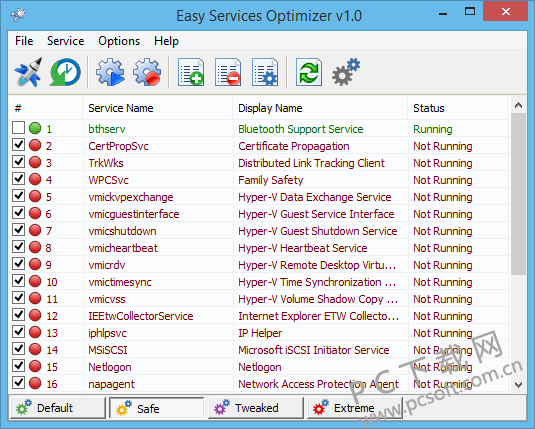
Task: Check the bthserv service checkbox
Action: (18, 128)
